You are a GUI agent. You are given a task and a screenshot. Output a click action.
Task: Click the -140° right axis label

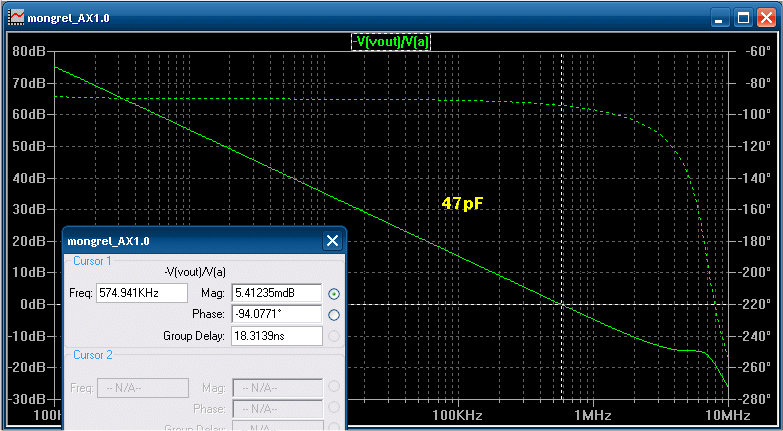click(755, 178)
